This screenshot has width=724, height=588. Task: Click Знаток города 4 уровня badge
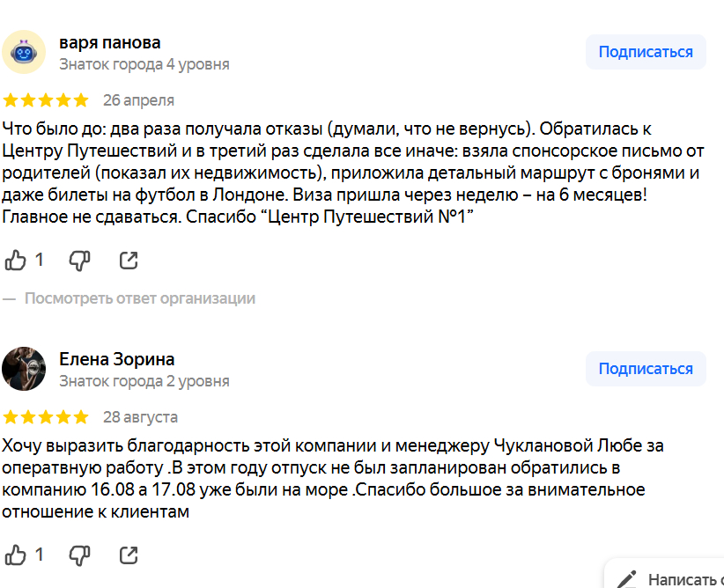pyautogui.click(x=144, y=64)
